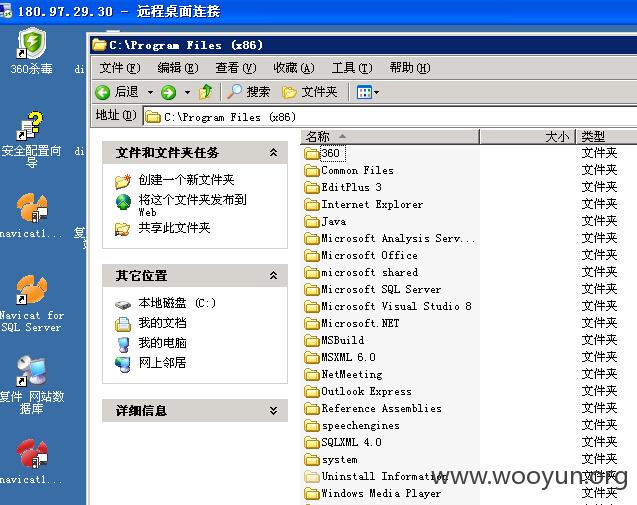Select the Reference Assemblies folder name

pyautogui.click(x=381, y=408)
